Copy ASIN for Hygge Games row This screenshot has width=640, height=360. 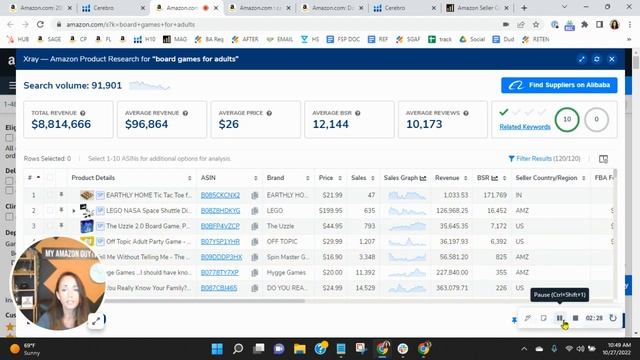[x=255, y=273]
